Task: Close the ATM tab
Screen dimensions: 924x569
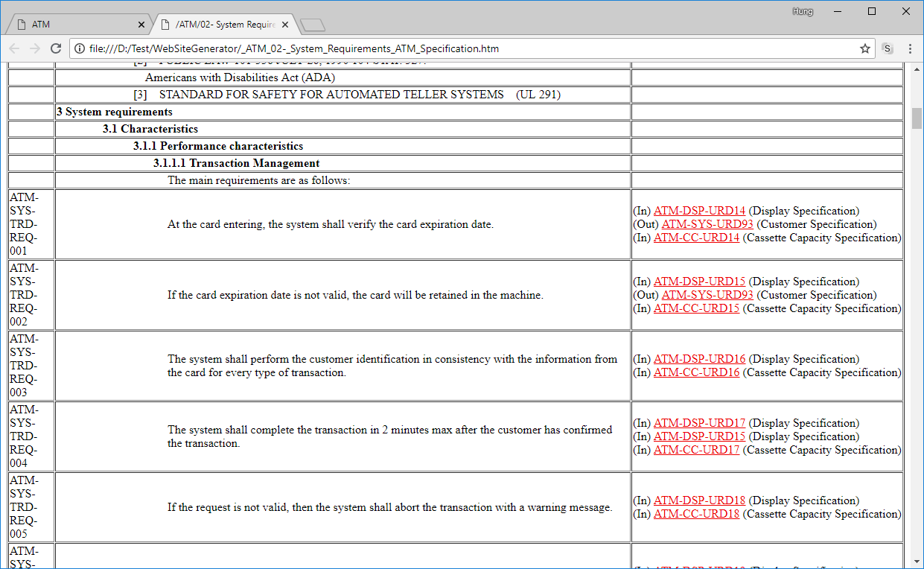Action: 141,25
